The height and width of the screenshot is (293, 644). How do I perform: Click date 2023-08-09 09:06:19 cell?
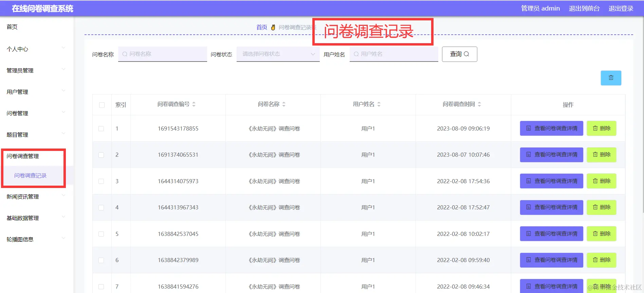(x=463, y=128)
